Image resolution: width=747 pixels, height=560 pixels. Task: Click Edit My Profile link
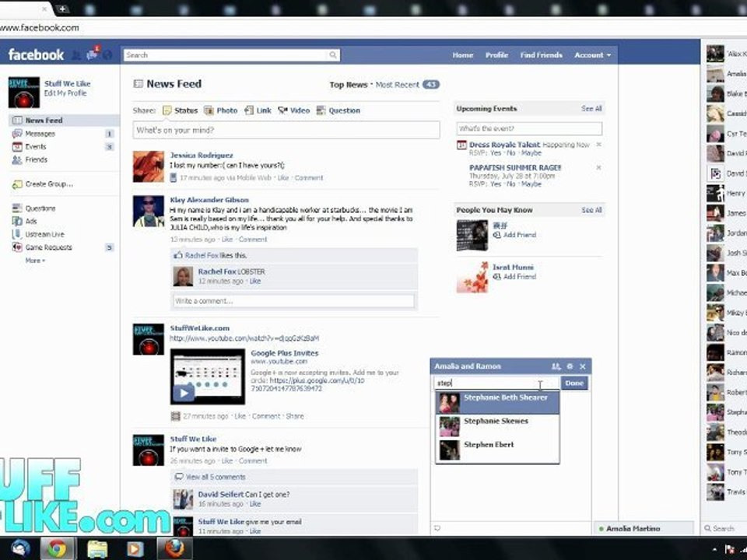click(65, 93)
